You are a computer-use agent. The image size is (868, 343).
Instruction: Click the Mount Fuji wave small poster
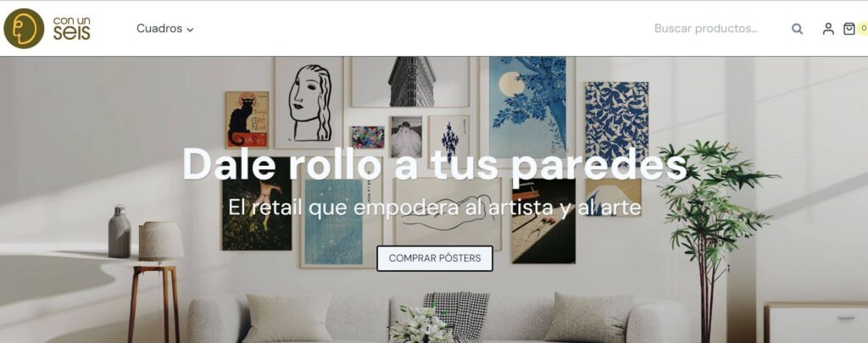click(x=614, y=197)
